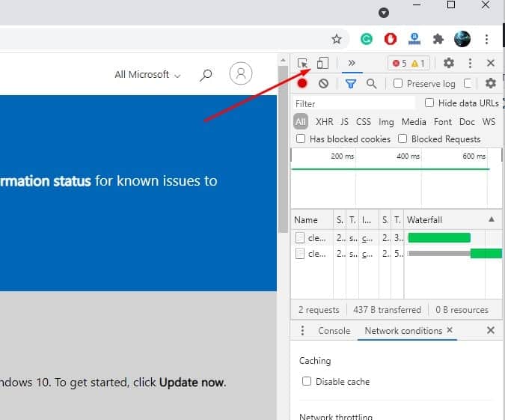Focus the Filter text field
Screen dimensions: 505x420
354,104
